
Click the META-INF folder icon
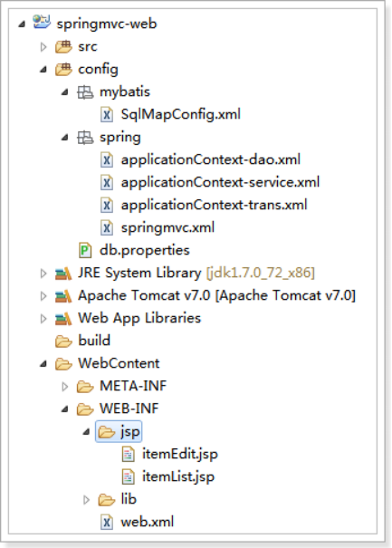(85, 387)
